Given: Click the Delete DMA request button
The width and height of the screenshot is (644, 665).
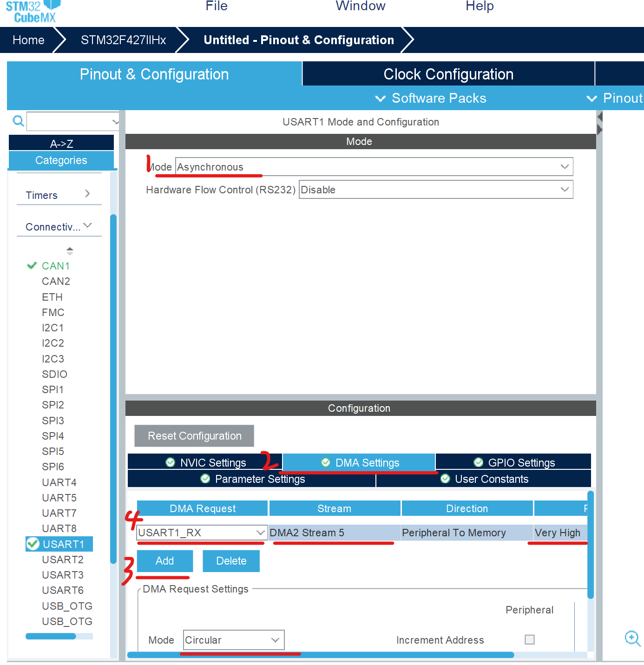Looking at the screenshot, I should pyautogui.click(x=231, y=561).
